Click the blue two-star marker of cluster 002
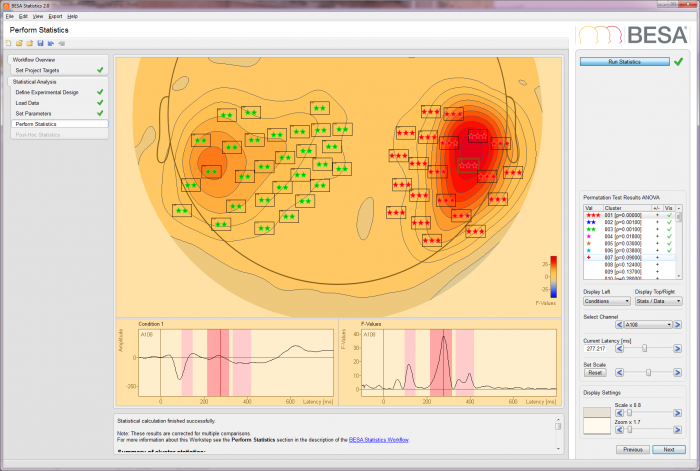This screenshot has height=471, width=700. 591,222
